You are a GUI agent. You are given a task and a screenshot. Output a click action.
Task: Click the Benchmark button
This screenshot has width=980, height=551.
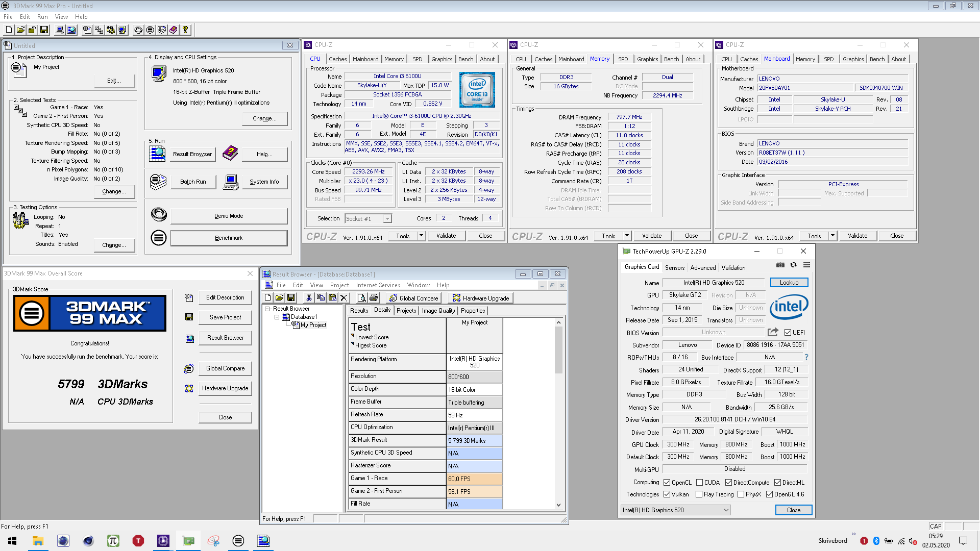point(229,238)
